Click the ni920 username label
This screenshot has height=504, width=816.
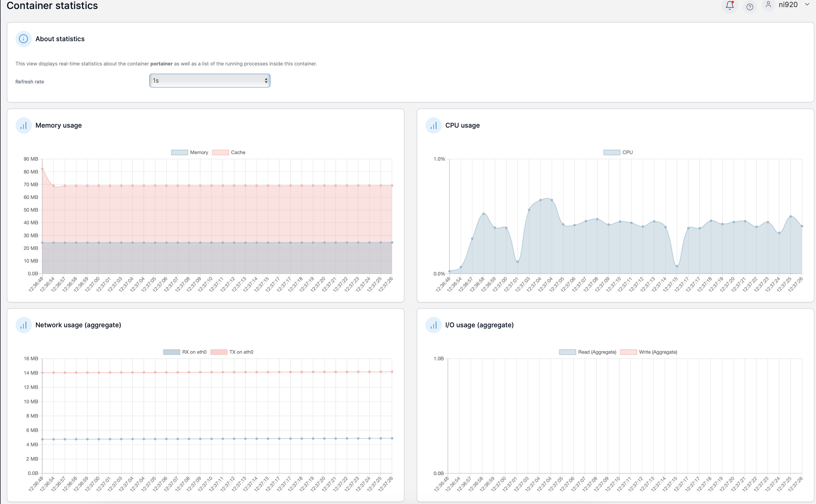pos(788,5)
